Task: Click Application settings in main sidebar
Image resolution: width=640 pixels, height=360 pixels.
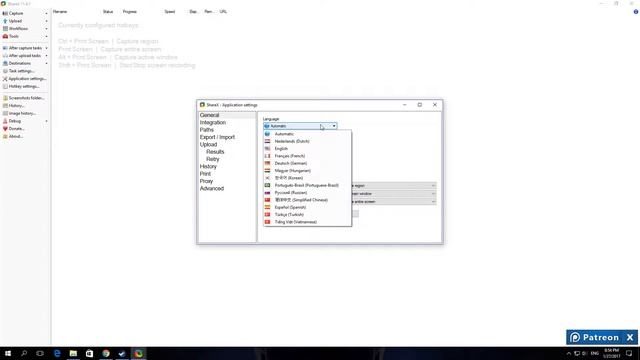Action: point(24,78)
